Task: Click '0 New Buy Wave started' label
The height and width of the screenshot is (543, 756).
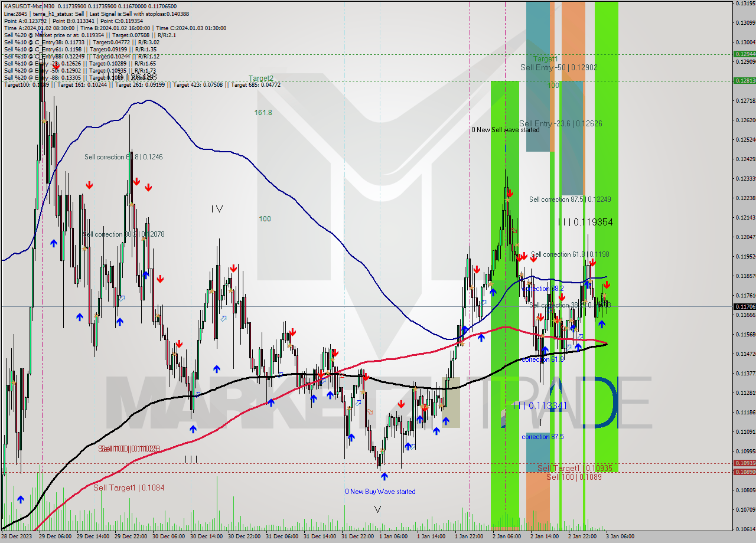Action: [380, 492]
